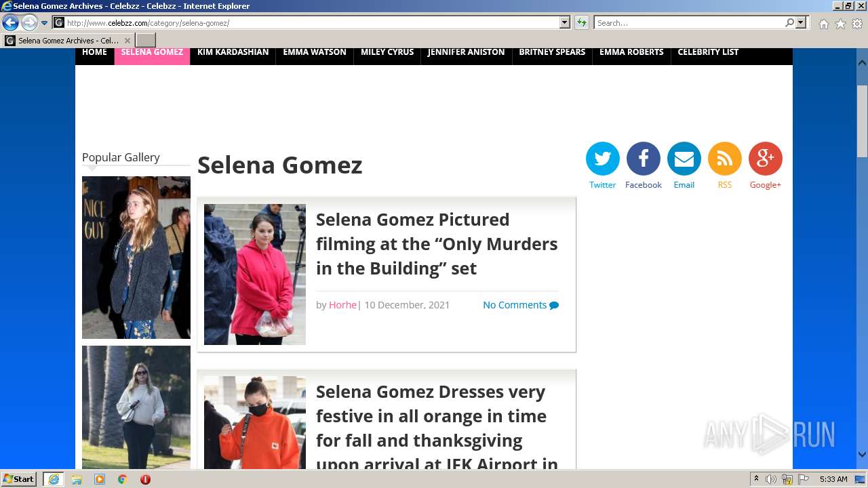Click the vertical scrollbar thumb
Image resolution: width=868 pixels, height=488 pixels.
pos(862,121)
